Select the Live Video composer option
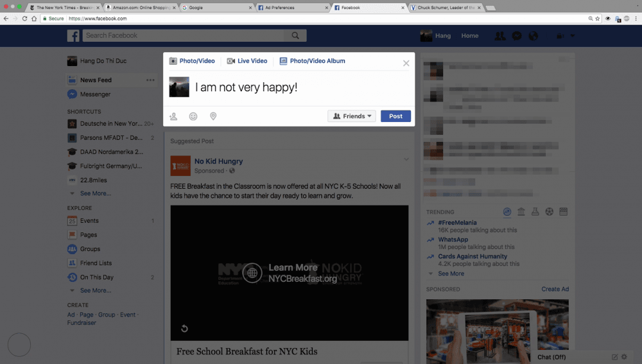The height and width of the screenshot is (364, 642). pos(247,61)
